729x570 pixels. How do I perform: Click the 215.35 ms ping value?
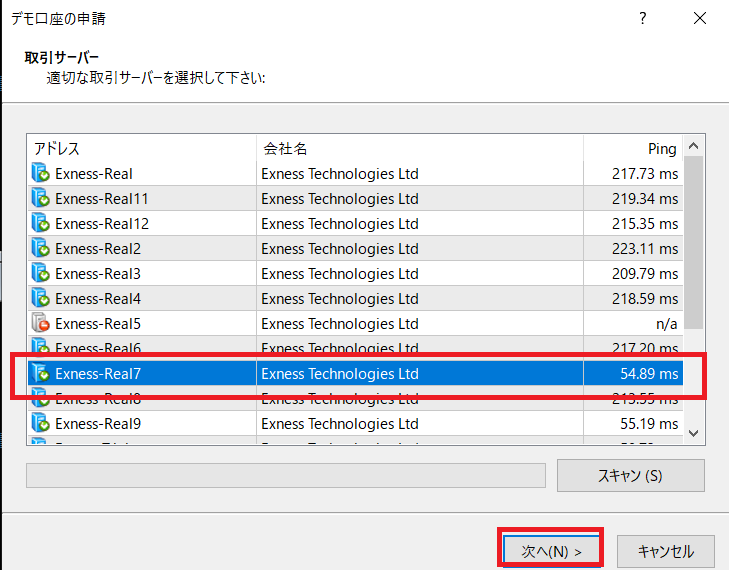645,224
